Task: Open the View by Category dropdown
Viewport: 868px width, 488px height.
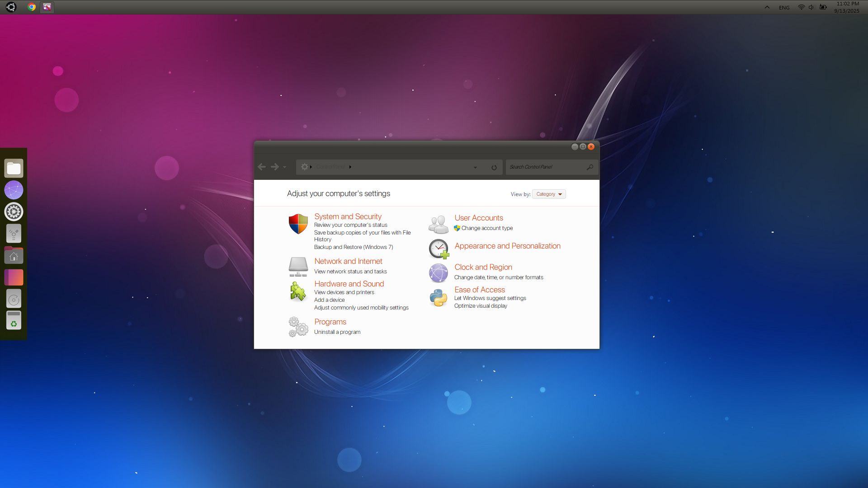Action: [x=549, y=194]
